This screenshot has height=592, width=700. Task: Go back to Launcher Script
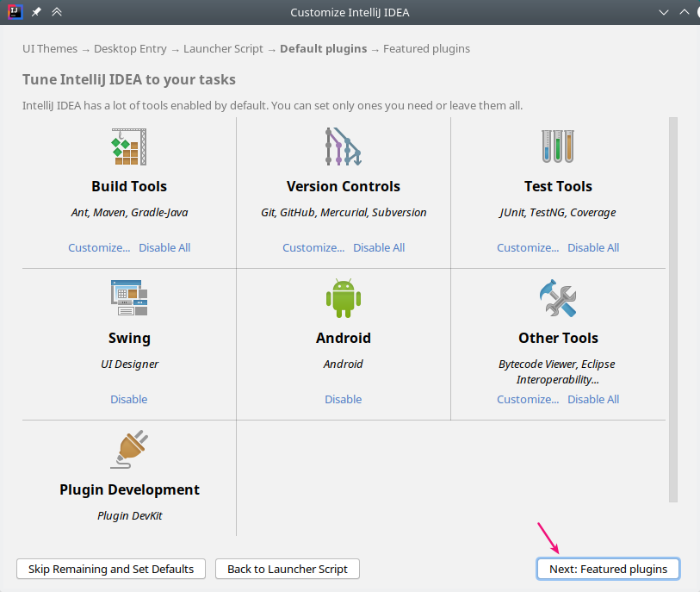coord(288,569)
